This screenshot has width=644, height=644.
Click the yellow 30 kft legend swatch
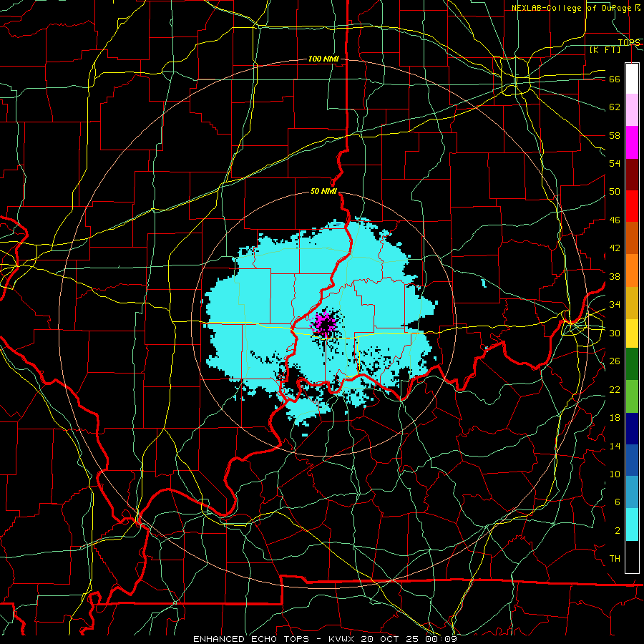tap(632, 333)
